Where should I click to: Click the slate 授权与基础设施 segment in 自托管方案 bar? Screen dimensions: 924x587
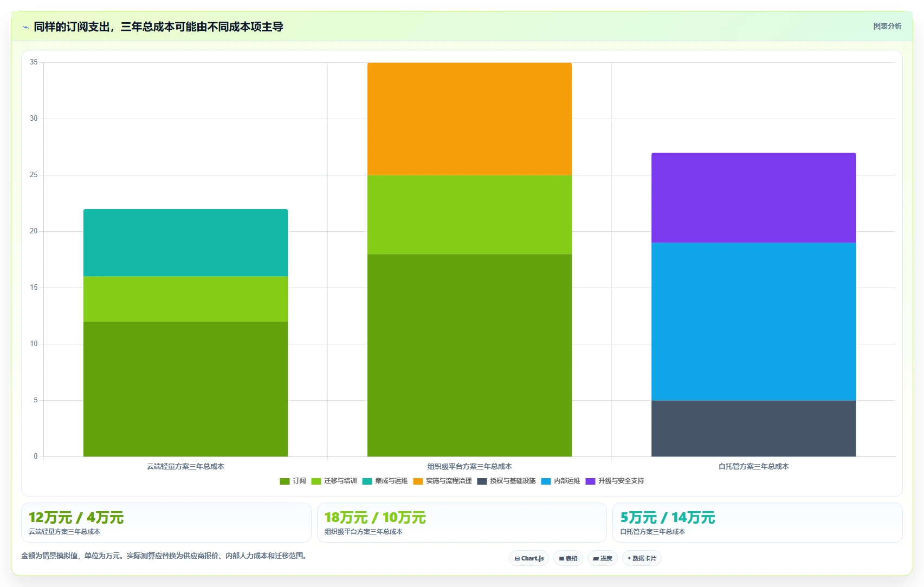(753, 428)
